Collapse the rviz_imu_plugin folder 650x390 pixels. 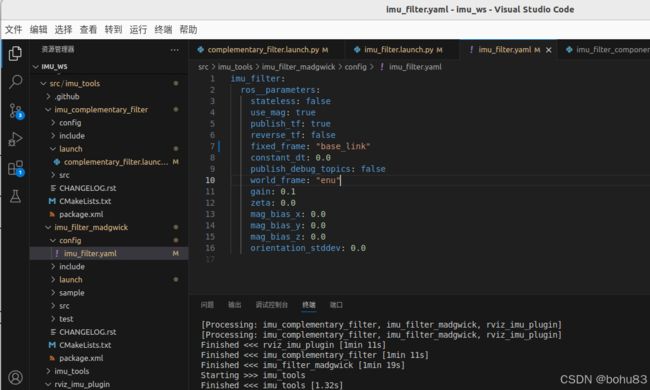(x=48, y=384)
